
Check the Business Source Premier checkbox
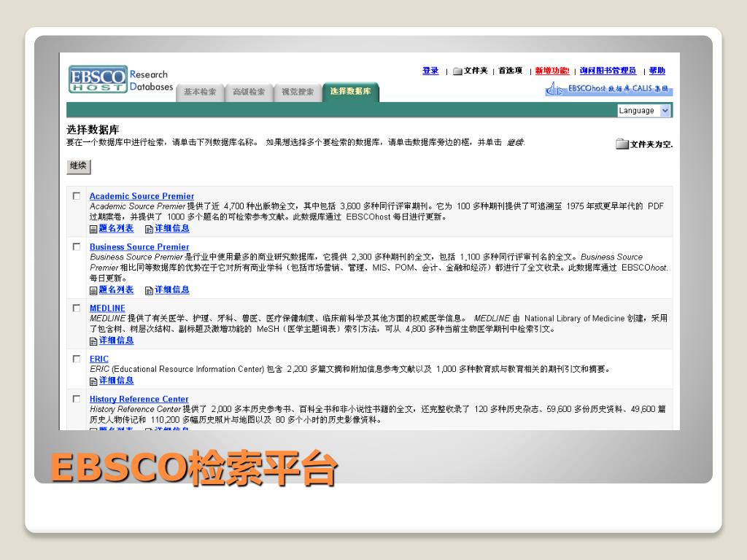point(76,246)
